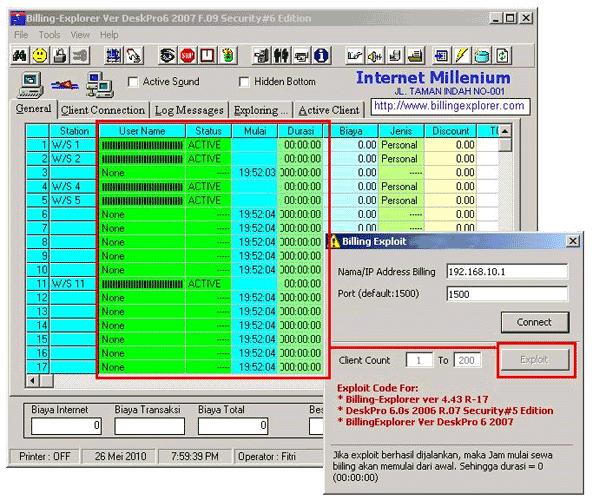Image resolution: width=593 pixels, height=500 pixels.
Task: Click the red disconnect cable icon
Action: (x=65, y=85)
